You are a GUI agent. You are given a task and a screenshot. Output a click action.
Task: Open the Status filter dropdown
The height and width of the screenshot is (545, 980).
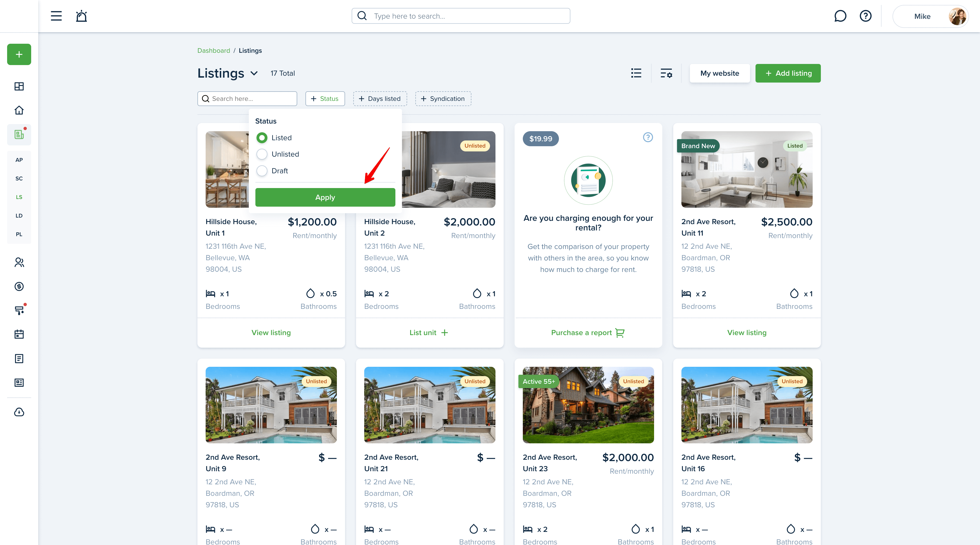[325, 98]
